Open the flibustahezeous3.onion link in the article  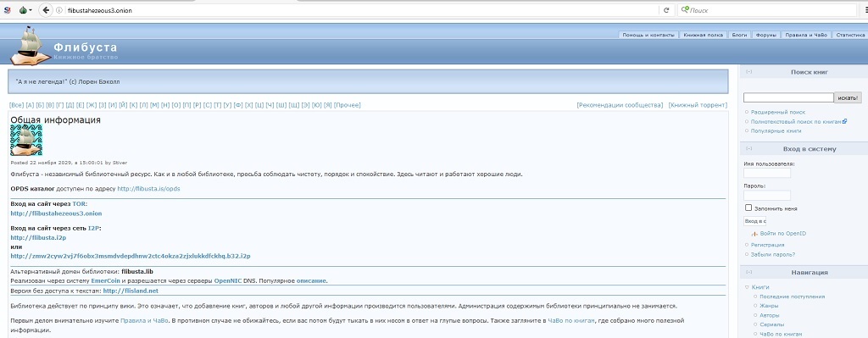pos(56,213)
